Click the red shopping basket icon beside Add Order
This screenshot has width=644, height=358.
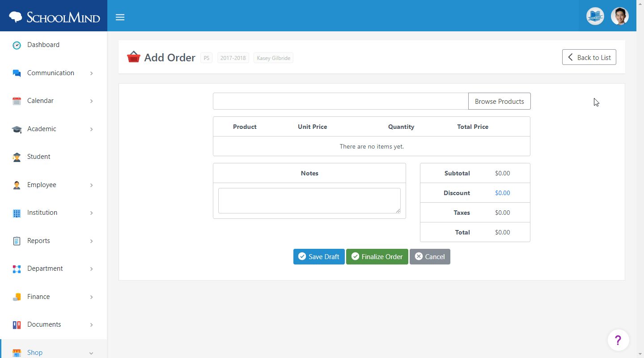coord(133,57)
